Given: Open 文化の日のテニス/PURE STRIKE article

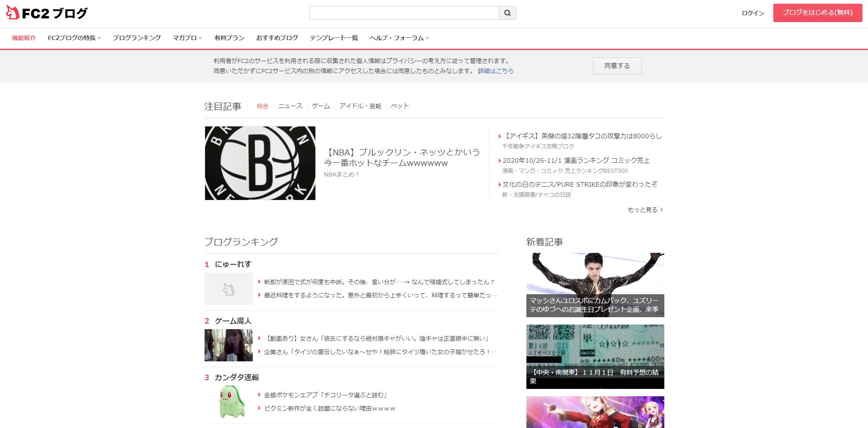Looking at the screenshot, I should coord(580,184).
